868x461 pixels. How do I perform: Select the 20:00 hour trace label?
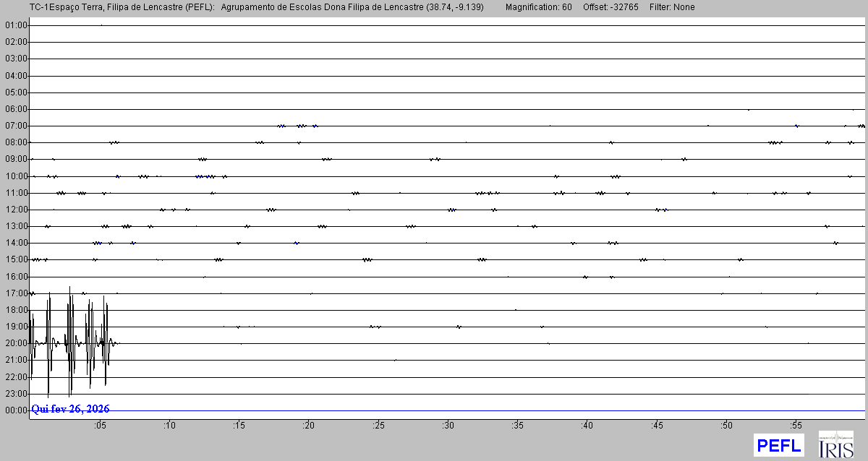[16, 343]
